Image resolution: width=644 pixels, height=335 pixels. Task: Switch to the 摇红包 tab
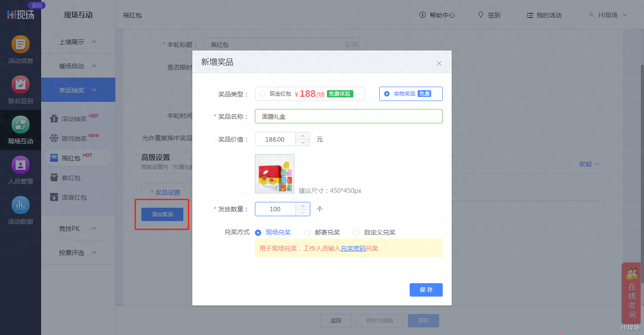click(132, 15)
